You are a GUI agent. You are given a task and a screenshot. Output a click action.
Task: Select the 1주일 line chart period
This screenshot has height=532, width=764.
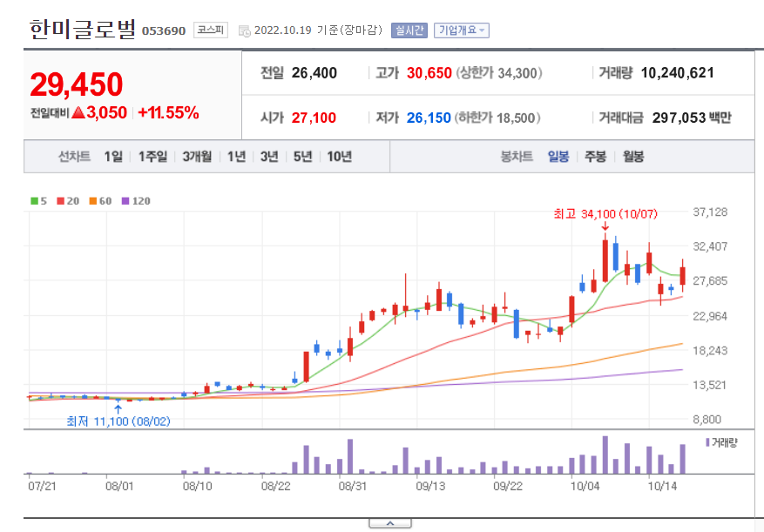coord(152,157)
